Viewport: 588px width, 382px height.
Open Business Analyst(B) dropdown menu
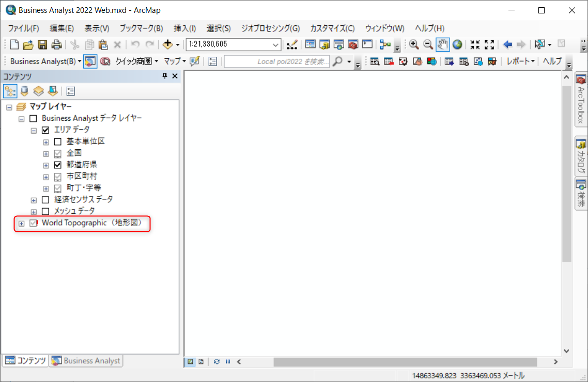point(46,61)
